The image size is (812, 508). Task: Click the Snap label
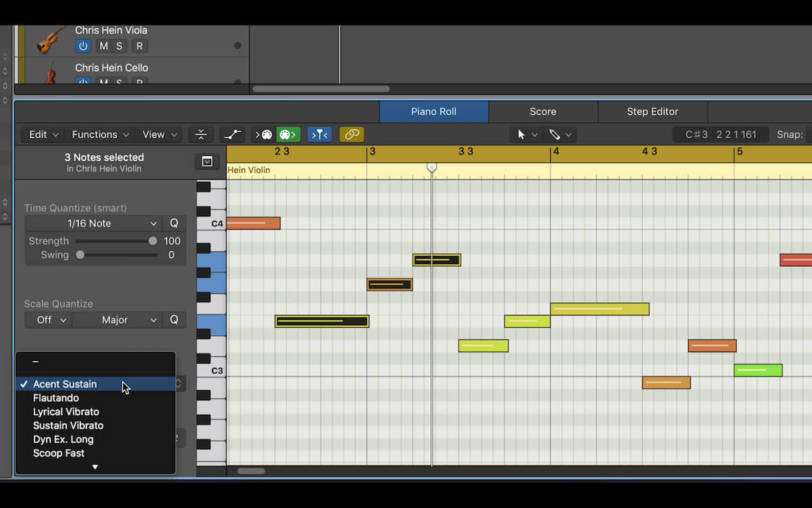[790, 134]
